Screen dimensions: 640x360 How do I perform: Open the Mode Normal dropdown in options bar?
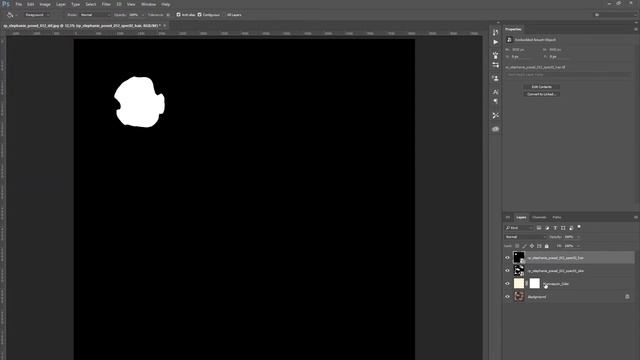[x=95, y=15]
